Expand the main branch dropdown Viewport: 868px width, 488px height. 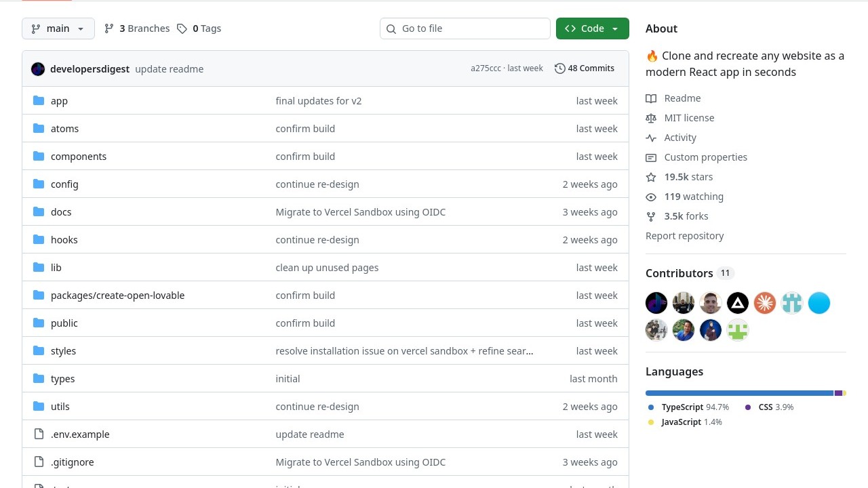coord(58,28)
